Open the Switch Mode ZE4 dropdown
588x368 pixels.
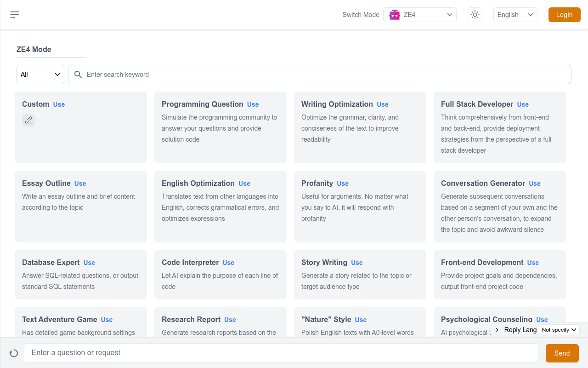point(420,15)
